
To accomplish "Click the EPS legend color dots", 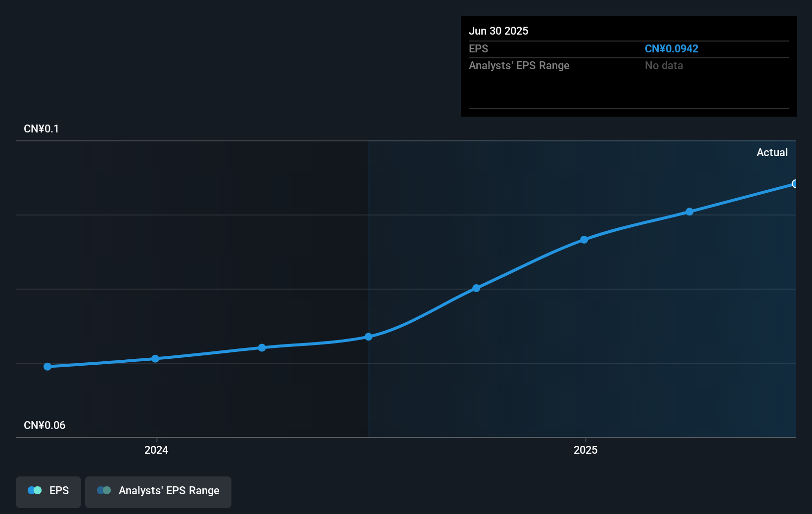I will click(x=35, y=490).
